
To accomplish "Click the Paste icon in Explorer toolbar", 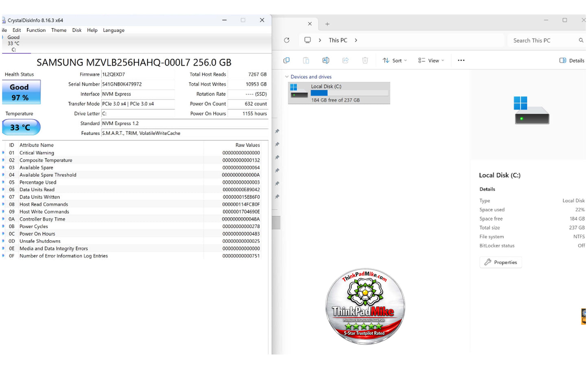I will click(306, 61).
